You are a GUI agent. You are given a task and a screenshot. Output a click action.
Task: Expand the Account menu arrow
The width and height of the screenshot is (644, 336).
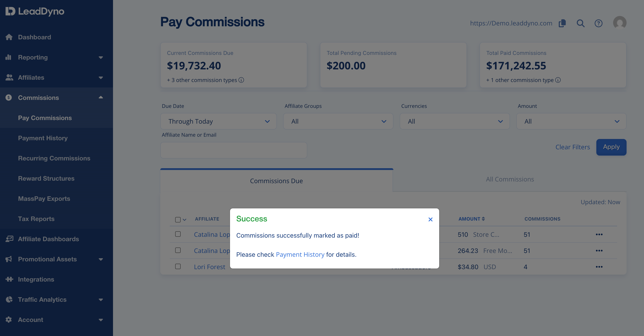click(101, 320)
